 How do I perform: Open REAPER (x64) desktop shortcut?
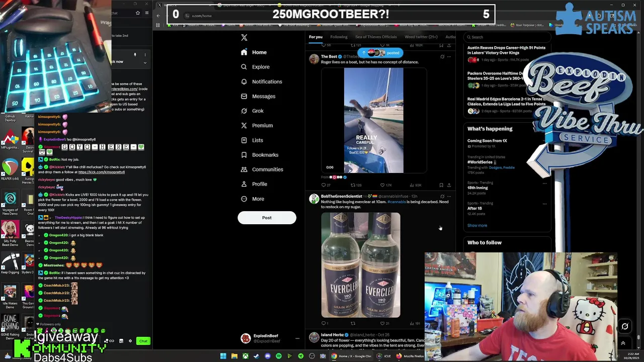10,169
